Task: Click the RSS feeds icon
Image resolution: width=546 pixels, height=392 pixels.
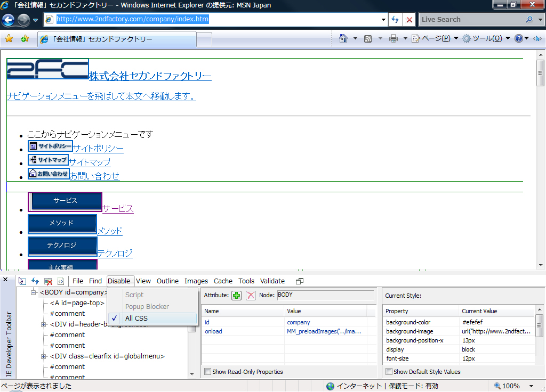Action: pyautogui.click(x=368, y=38)
